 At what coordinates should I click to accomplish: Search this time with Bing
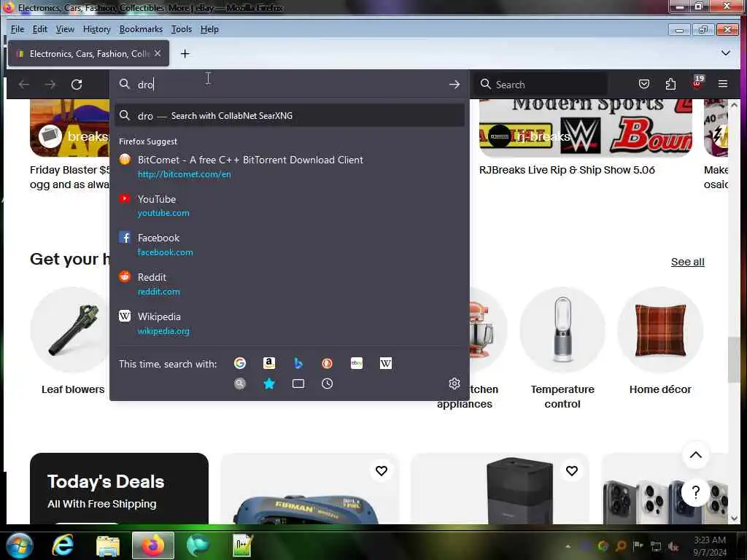[298, 363]
